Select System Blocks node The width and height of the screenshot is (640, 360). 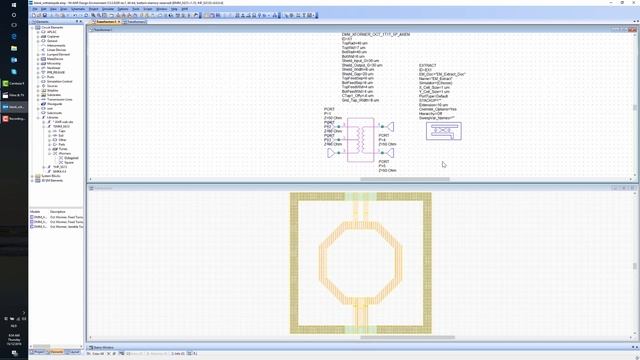tap(51, 176)
